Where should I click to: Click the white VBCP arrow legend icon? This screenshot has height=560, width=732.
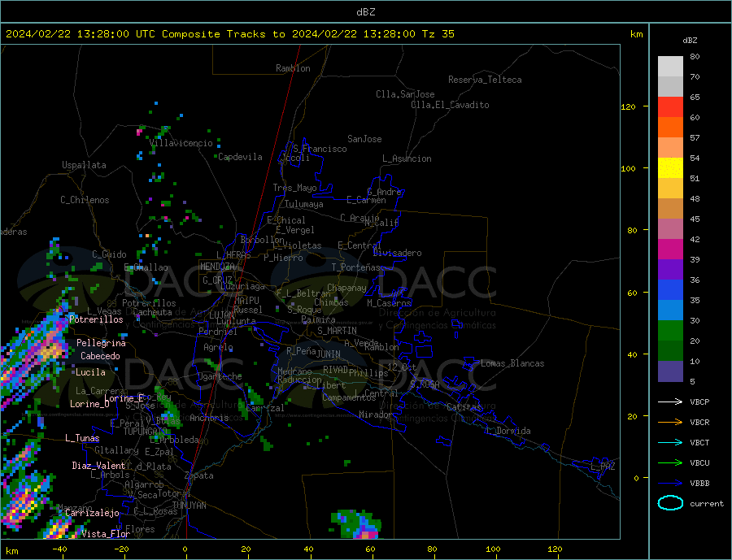point(670,402)
